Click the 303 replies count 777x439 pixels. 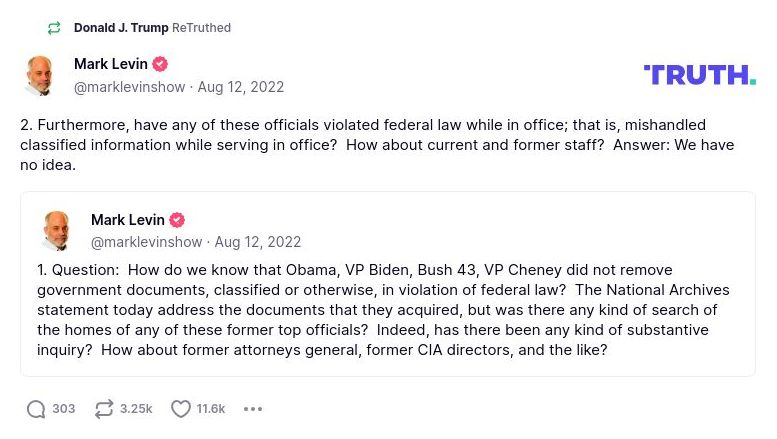tap(64, 409)
